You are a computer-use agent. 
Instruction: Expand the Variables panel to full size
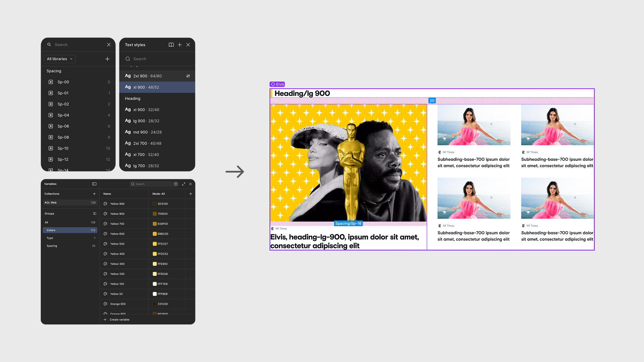pyautogui.click(x=183, y=184)
